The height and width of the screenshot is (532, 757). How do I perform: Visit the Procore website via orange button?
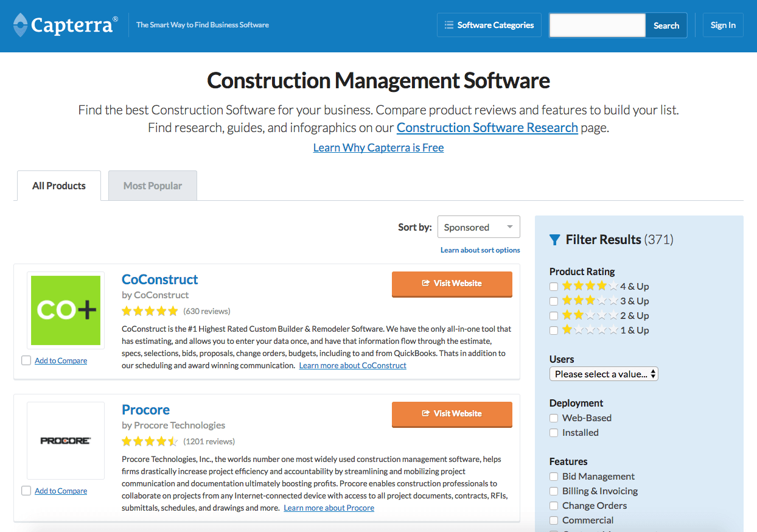tap(452, 414)
